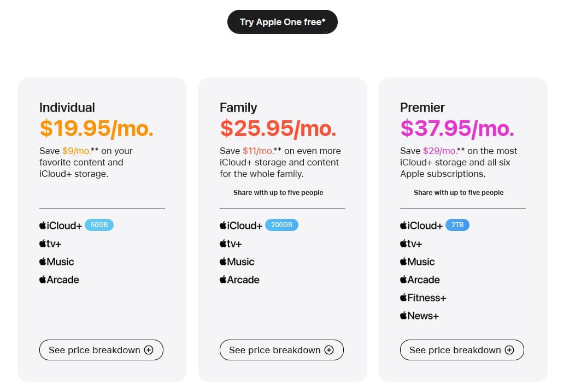Viewport: 581px width, 392px height.
Task: Click the Apple TV+ icon in the Family plan
Action: [x=223, y=243]
